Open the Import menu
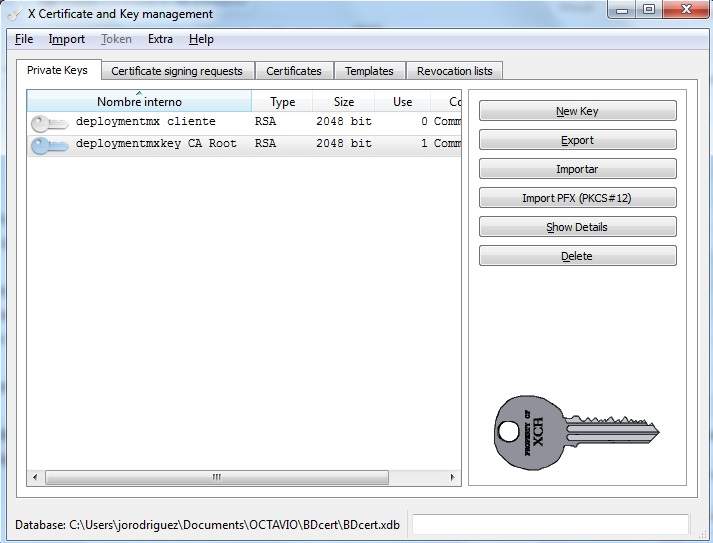 click(67, 39)
